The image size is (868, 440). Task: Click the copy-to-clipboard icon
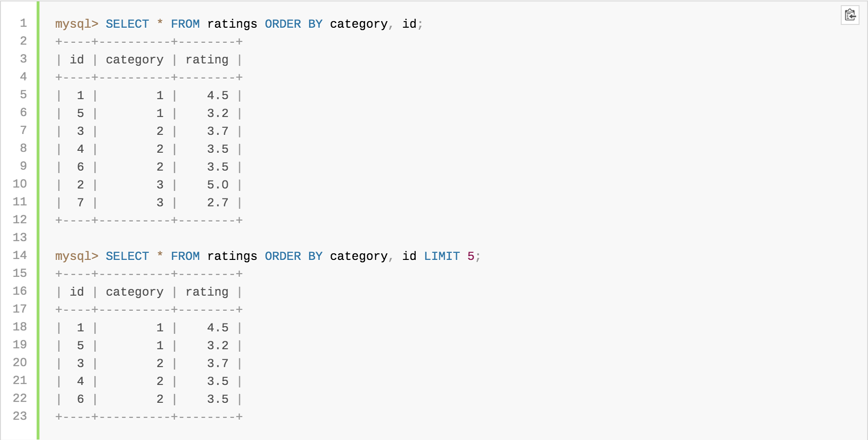(x=850, y=15)
